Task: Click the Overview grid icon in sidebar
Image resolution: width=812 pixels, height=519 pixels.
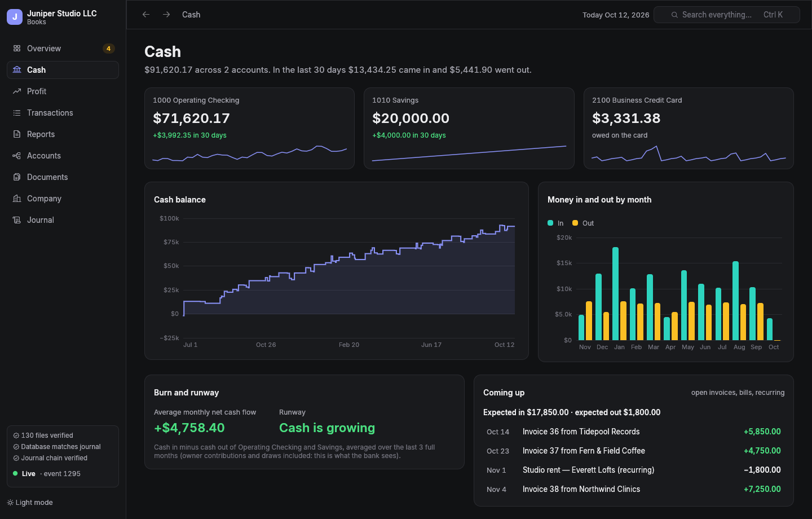Action: pos(17,49)
